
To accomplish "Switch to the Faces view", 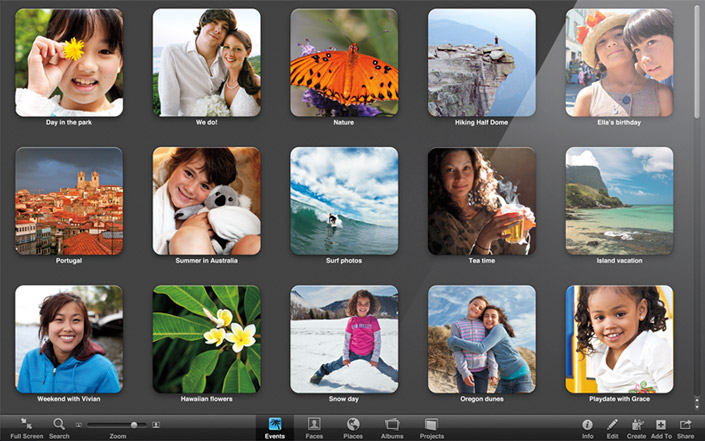I will [314, 428].
